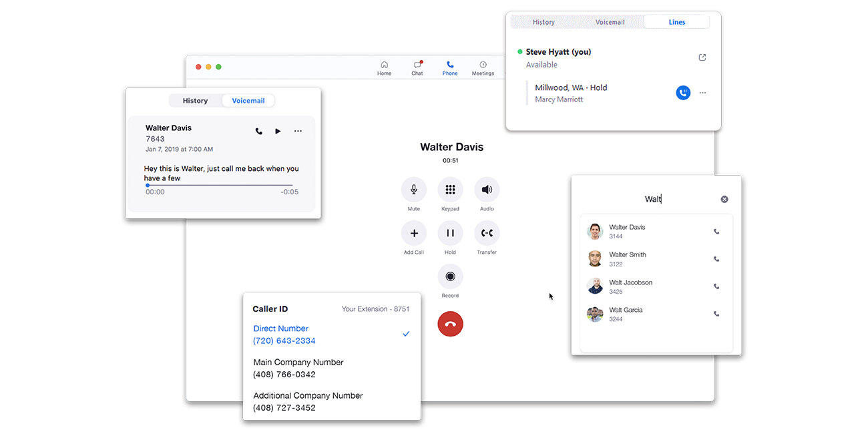The height and width of the screenshot is (434, 868).
Task: Resume the held Millwood, WA call
Action: point(682,93)
